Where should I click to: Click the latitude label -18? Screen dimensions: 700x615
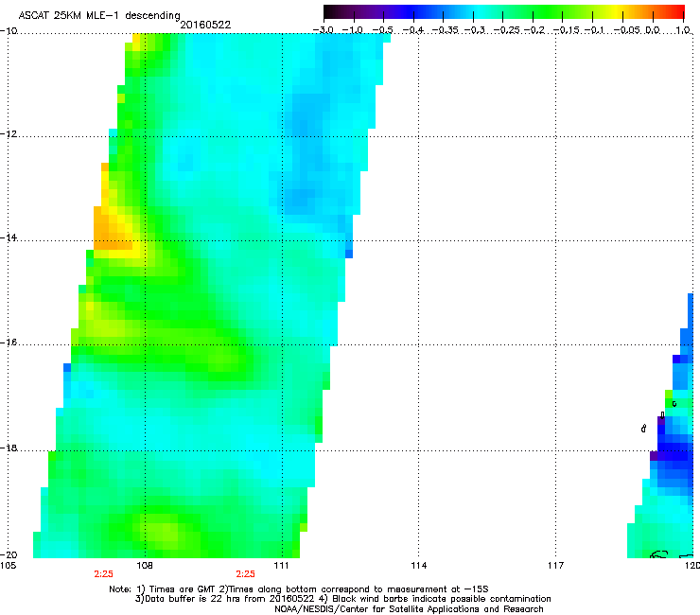9,448
